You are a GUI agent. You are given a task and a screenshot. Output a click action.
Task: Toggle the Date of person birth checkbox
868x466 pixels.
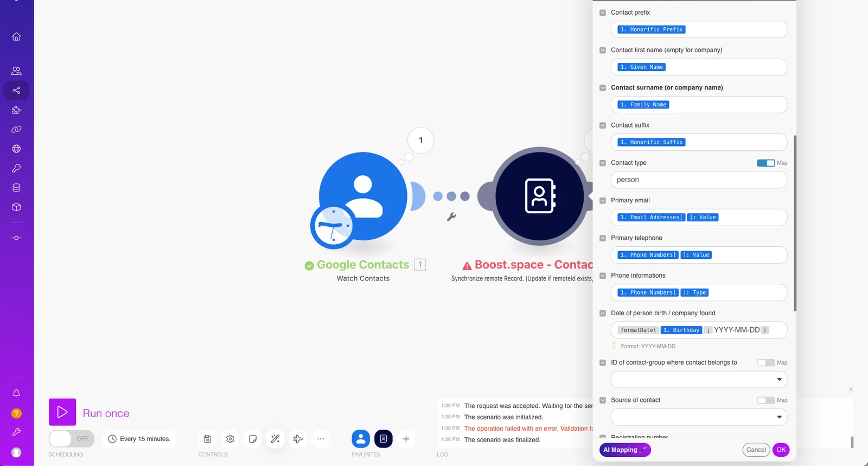click(603, 313)
